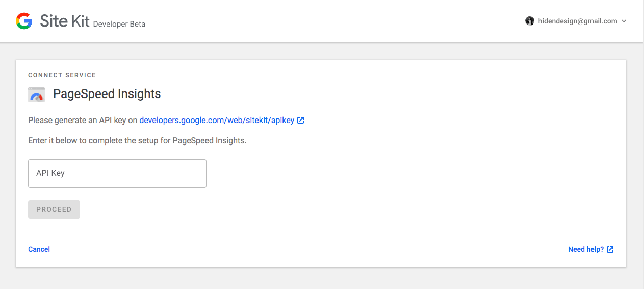Click external-link icon next to Need help?
644x289 pixels.
pos(610,249)
